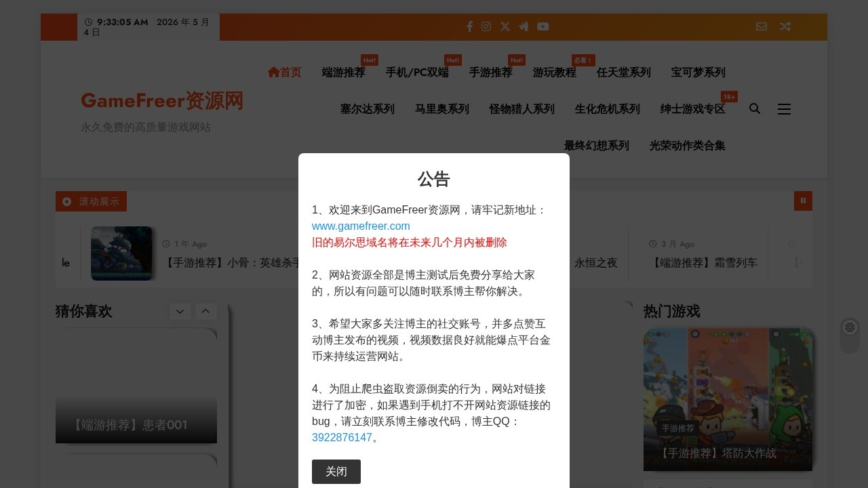
Task: Click the GameFreer资源网 site title
Action: [x=162, y=100]
